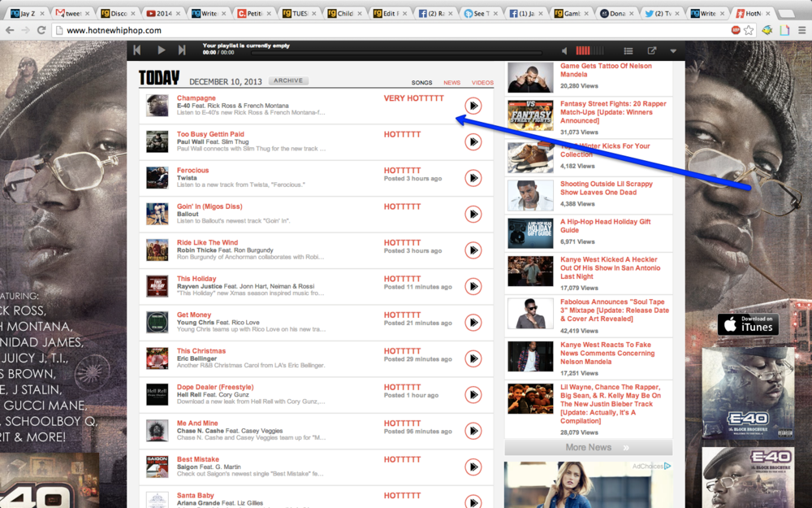The width and height of the screenshot is (812, 508).
Task: Click the Download on iTunes badge
Action: [x=747, y=324]
